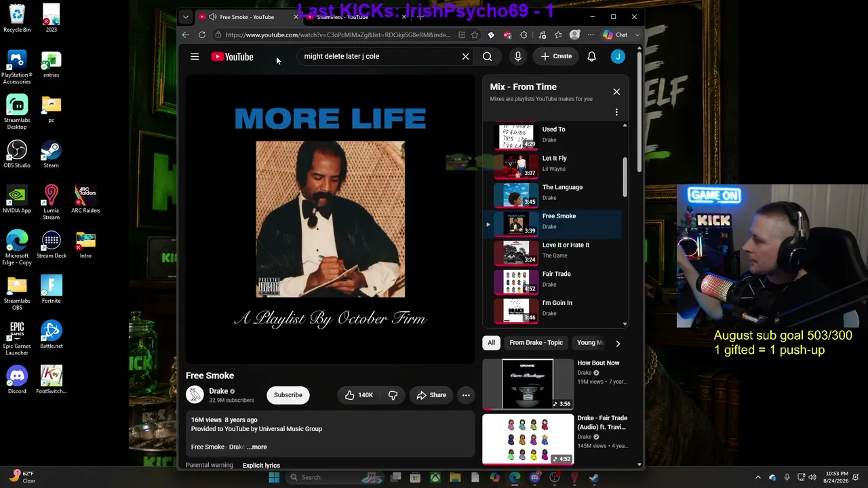Open the Windows Start menu

click(274, 477)
